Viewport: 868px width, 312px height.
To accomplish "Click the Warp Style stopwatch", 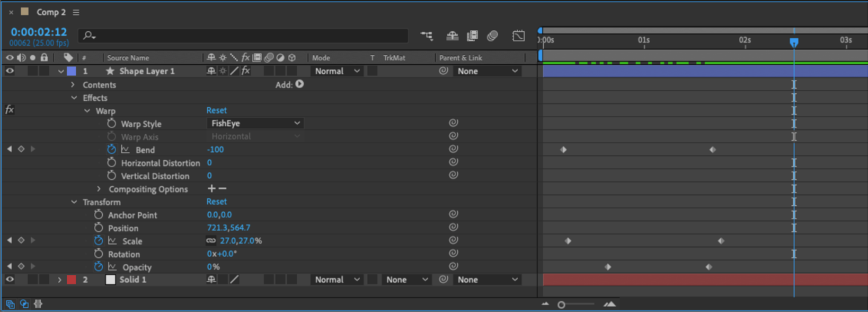I will (x=111, y=124).
